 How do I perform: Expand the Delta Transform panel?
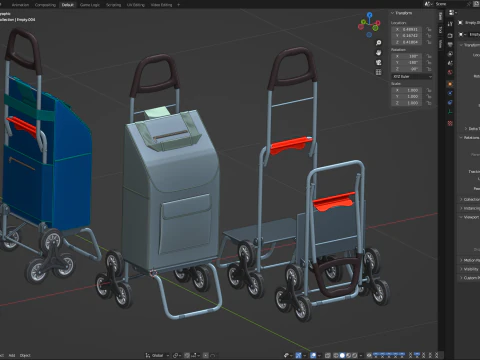point(472,129)
